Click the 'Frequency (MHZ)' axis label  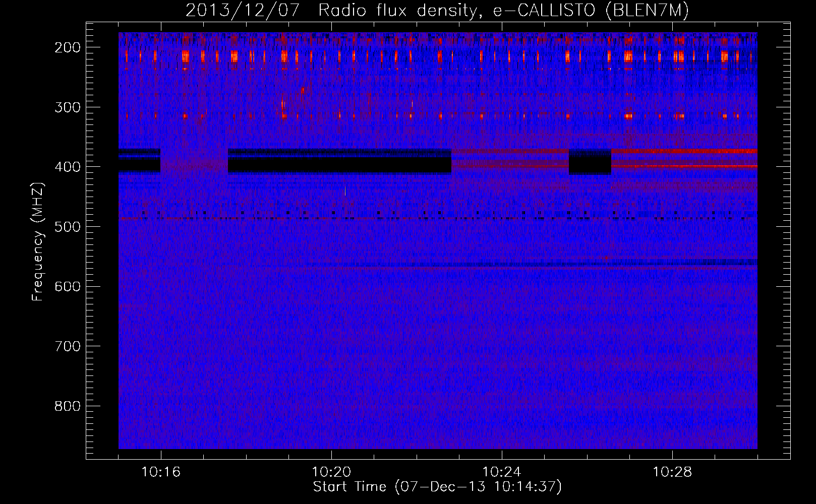point(38,241)
